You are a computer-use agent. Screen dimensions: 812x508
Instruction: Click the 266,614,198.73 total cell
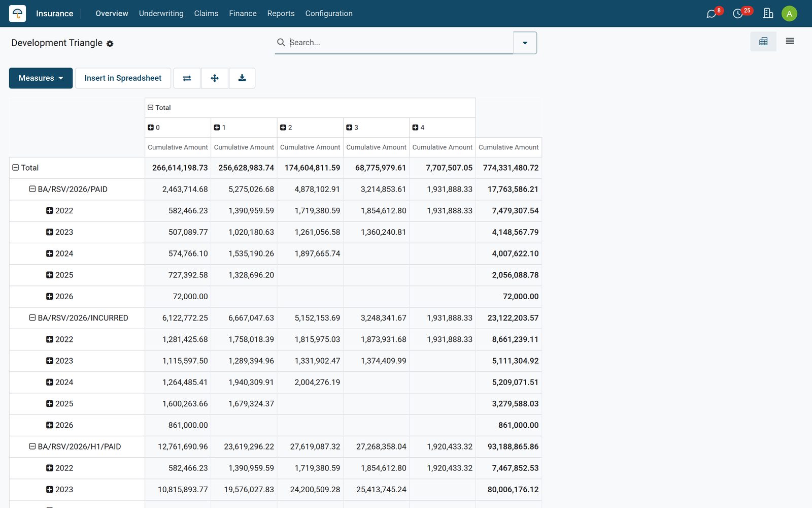[x=178, y=168]
